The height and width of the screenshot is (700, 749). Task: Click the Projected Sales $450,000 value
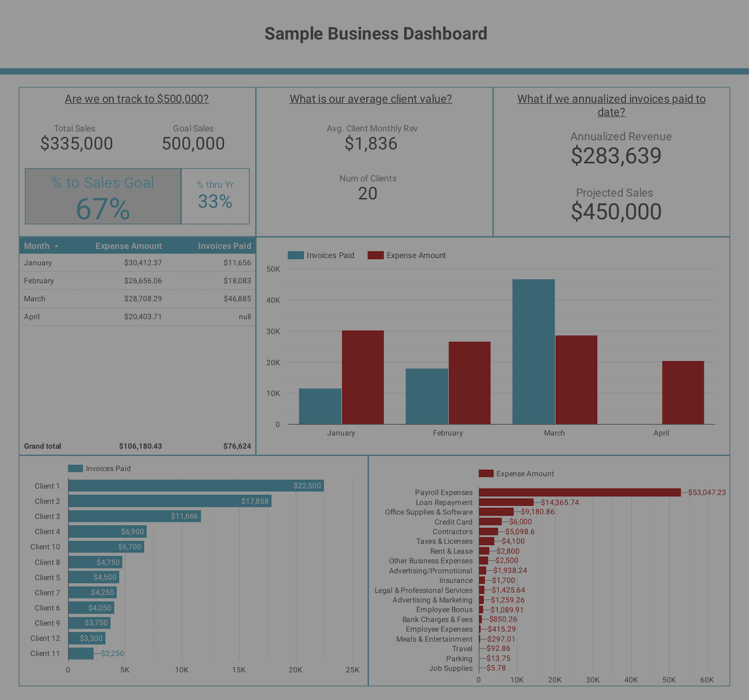pos(616,211)
